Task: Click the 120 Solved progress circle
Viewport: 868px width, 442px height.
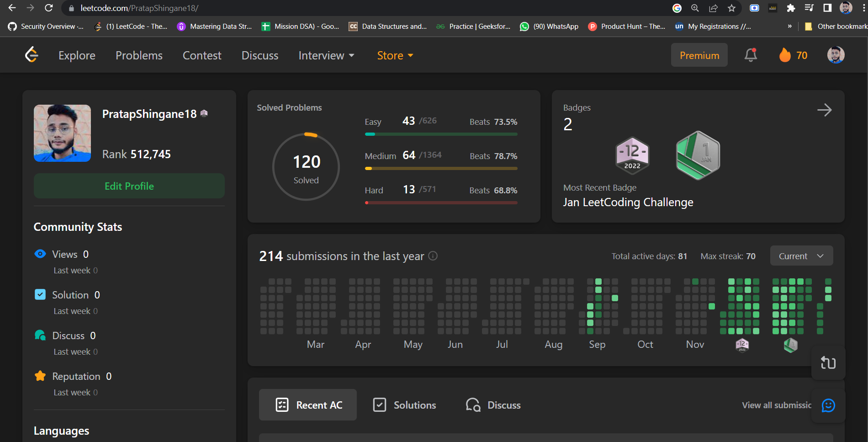Action: coord(306,167)
